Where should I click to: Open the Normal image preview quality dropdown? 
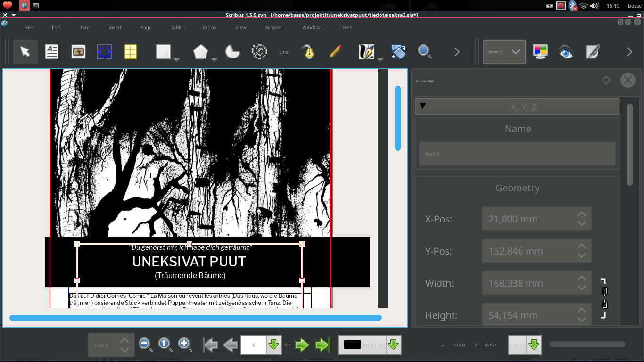pos(504,52)
